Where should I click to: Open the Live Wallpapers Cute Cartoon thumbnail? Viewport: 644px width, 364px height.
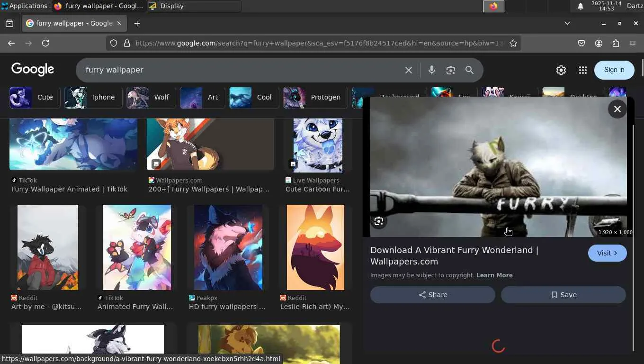318,145
